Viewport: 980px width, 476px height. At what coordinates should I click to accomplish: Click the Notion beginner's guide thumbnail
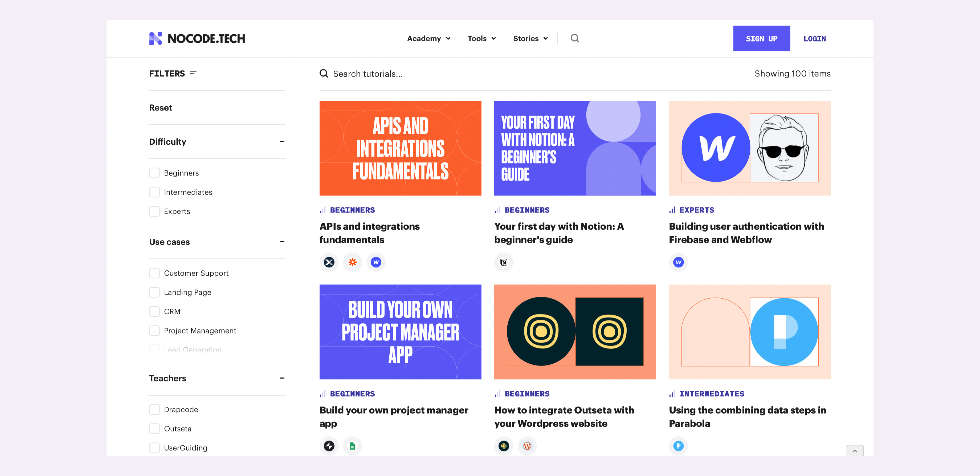tap(575, 148)
